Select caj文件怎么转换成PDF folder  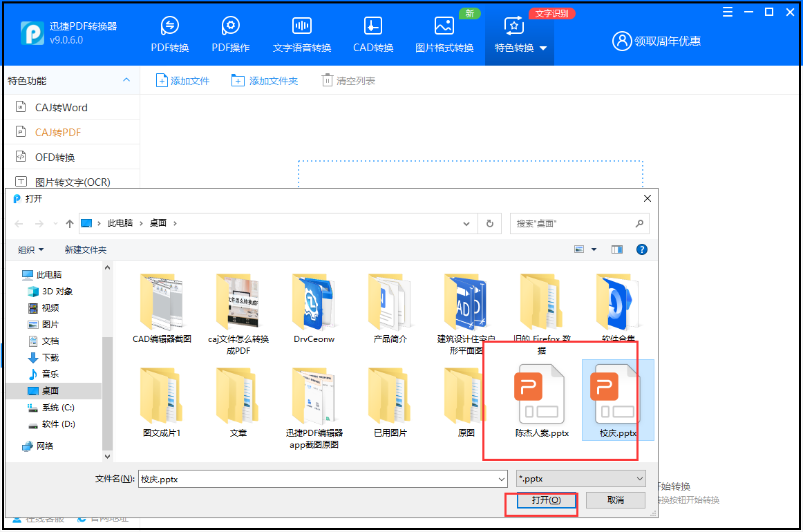tap(238, 314)
